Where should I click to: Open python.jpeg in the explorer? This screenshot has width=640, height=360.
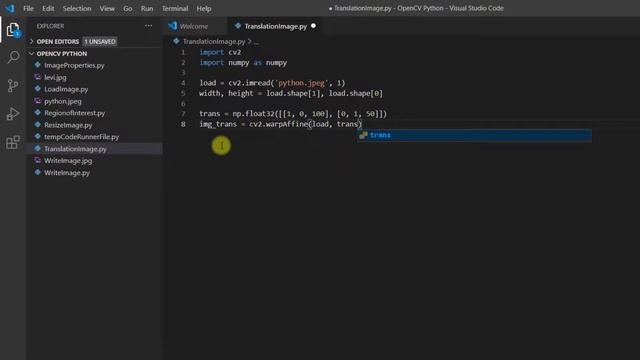[63, 101]
